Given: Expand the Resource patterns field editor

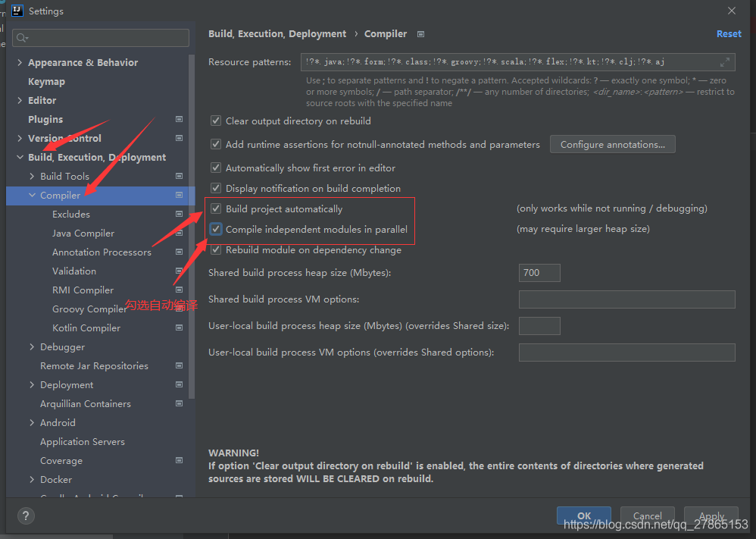Looking at the screenshot, I should pyautogui.click(x=725, y=62).
